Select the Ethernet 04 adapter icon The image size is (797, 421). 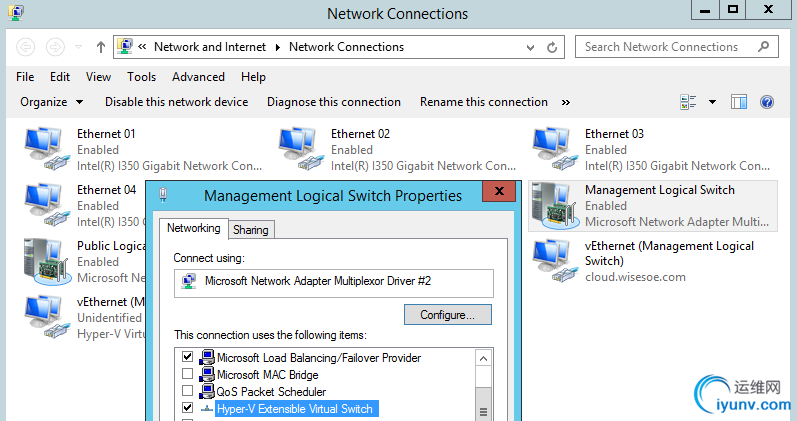tap(46, 205)
